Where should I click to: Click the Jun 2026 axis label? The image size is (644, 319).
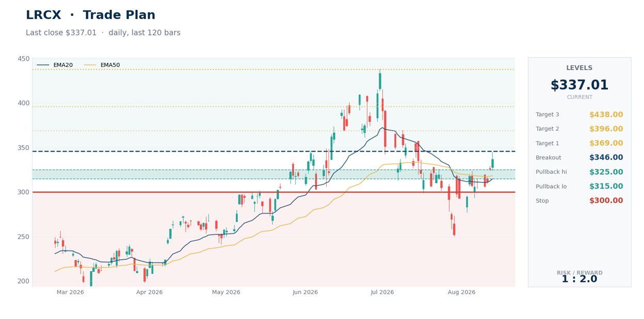305,292
